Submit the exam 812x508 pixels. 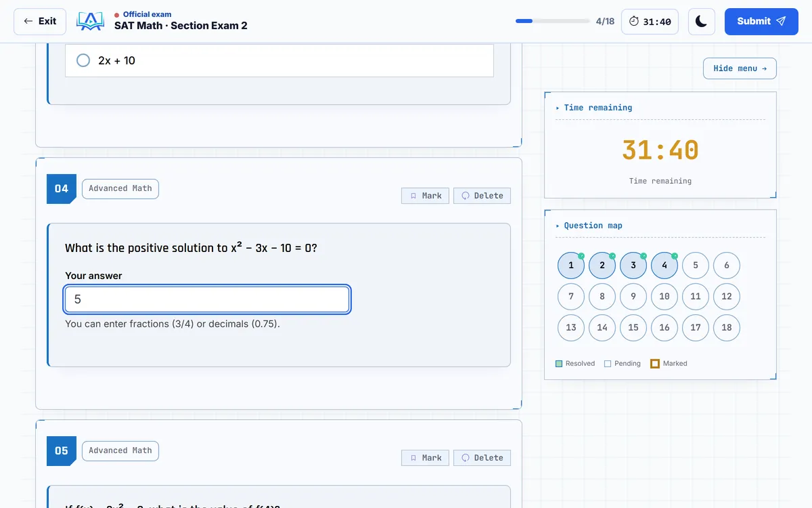point(761,22)
